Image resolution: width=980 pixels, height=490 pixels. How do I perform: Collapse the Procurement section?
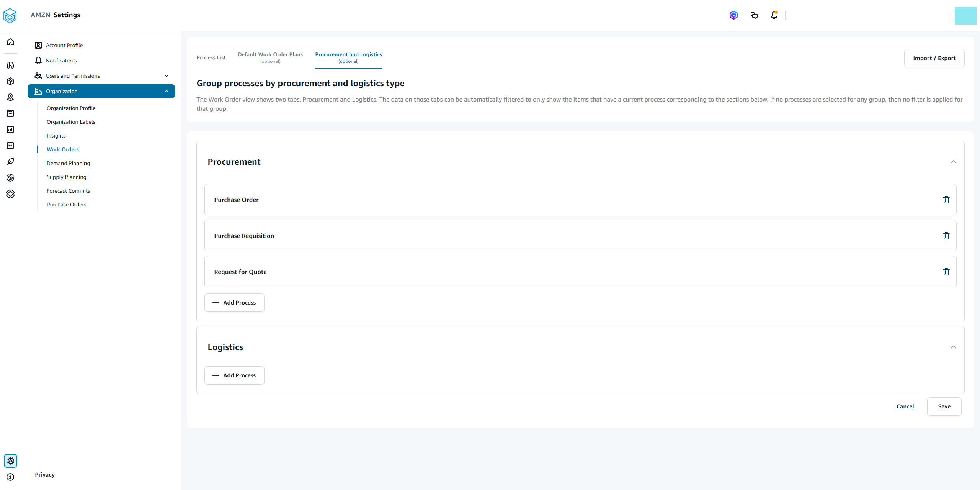coord(952,161)
